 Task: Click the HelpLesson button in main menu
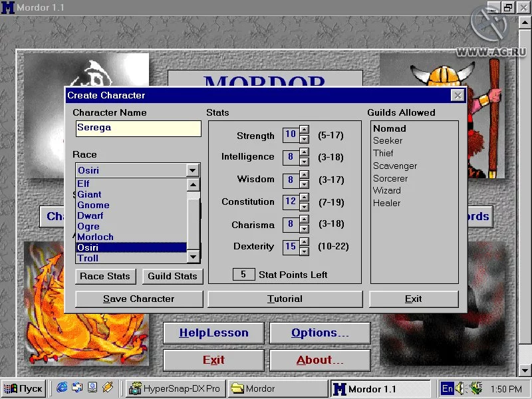coord(213,333)
